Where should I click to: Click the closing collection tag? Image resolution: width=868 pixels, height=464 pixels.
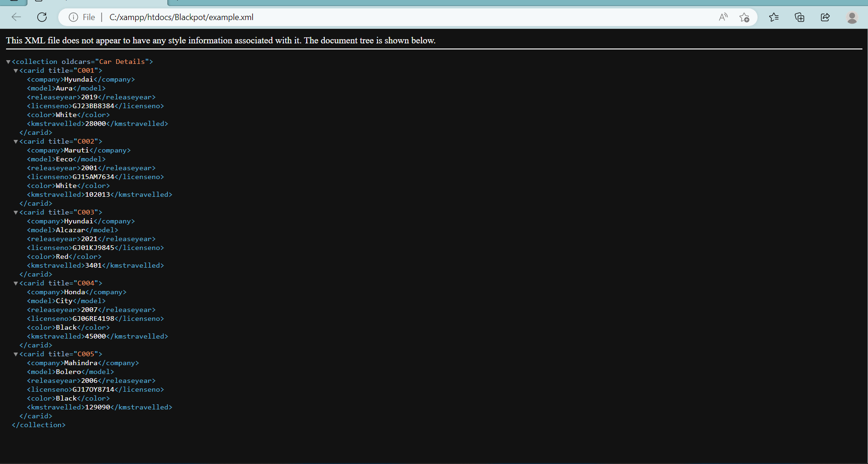coord(39,425)
